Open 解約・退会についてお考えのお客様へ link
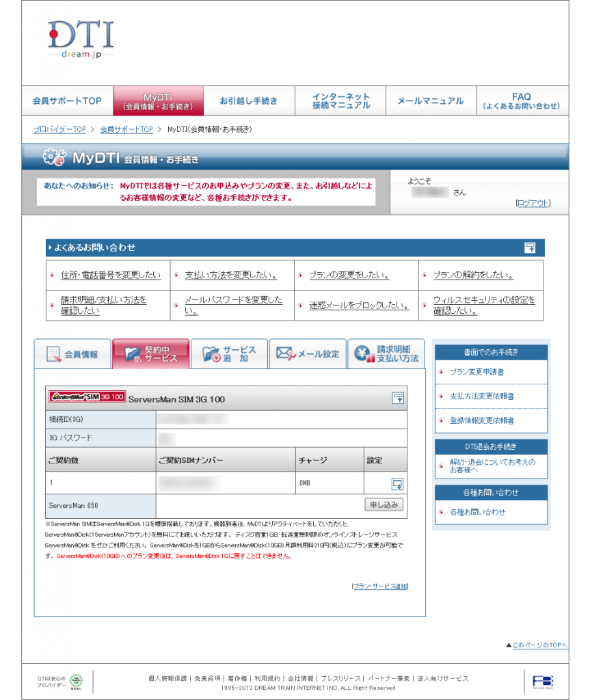 (492, 466)
